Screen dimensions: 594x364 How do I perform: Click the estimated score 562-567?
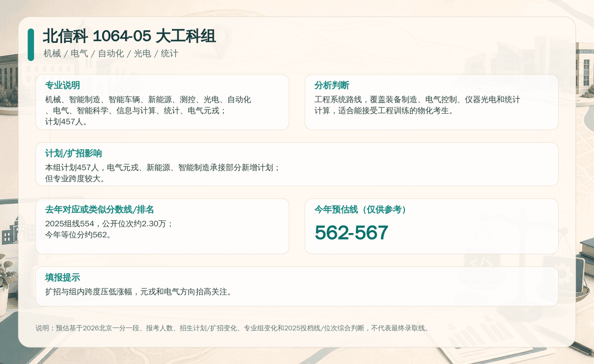click(351, 233)
